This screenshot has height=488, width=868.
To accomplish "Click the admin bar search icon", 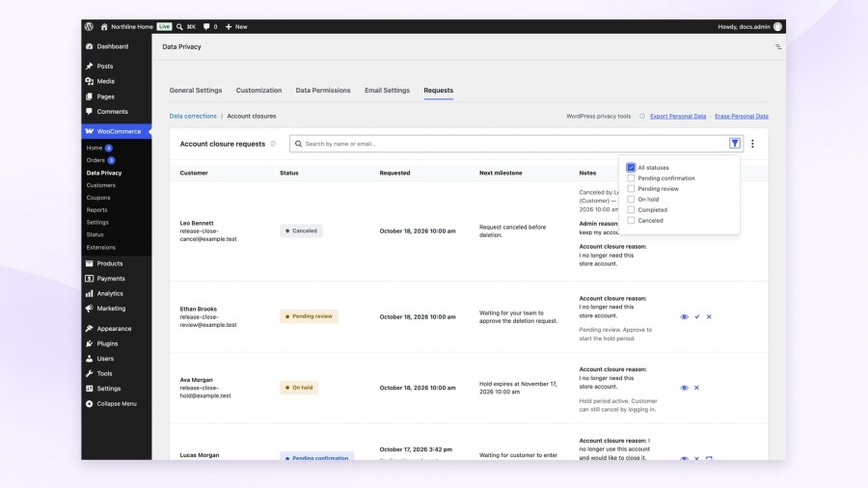I will click(x=179, y=27).
